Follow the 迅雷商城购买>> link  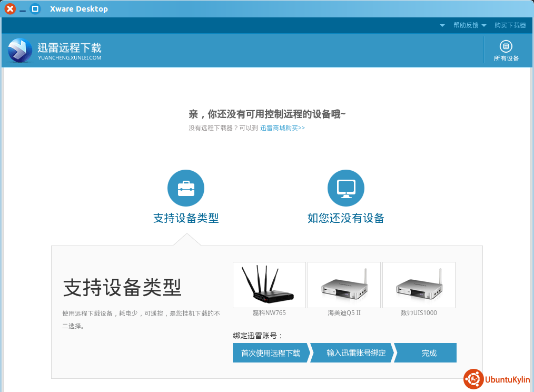point(282,128)
